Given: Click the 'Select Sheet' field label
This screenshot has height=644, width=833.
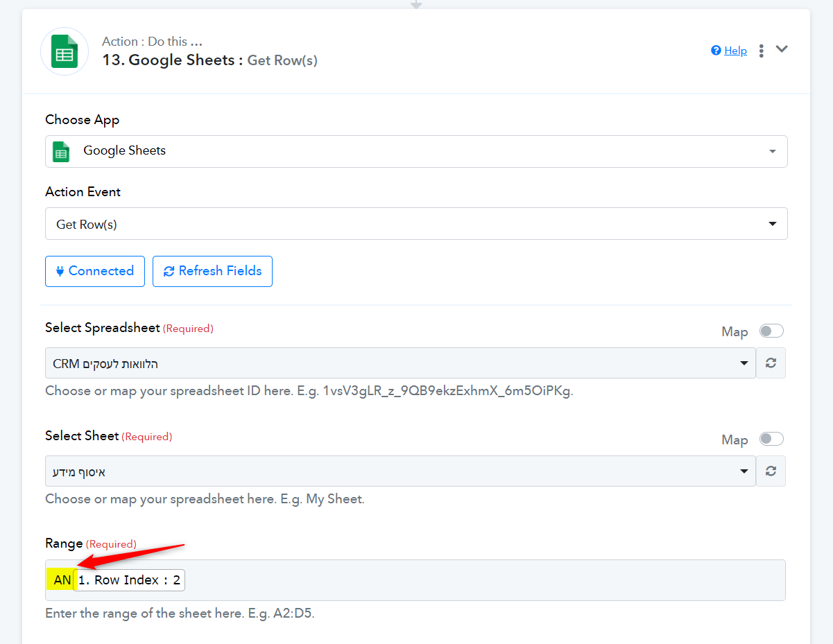Looking at the screenshot, I should coord(82,436).
